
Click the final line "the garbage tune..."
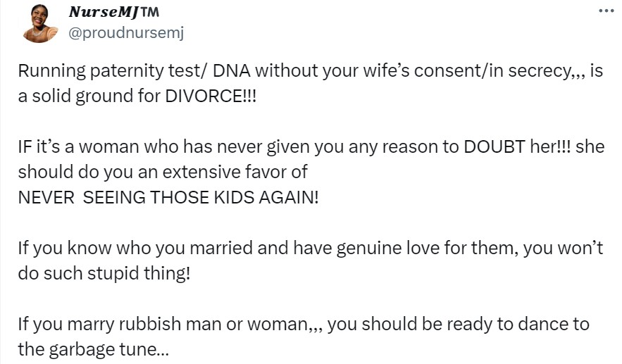[93, 349]
